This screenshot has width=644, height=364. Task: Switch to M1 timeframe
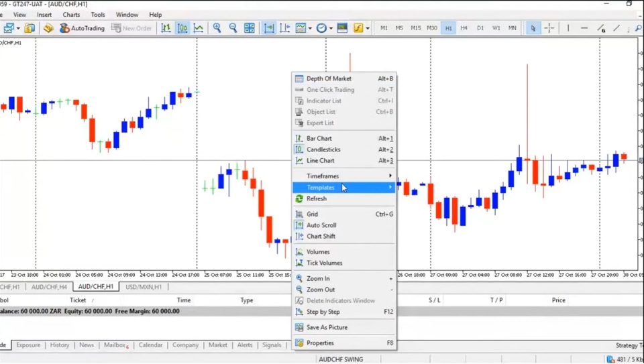click(384, 28)
